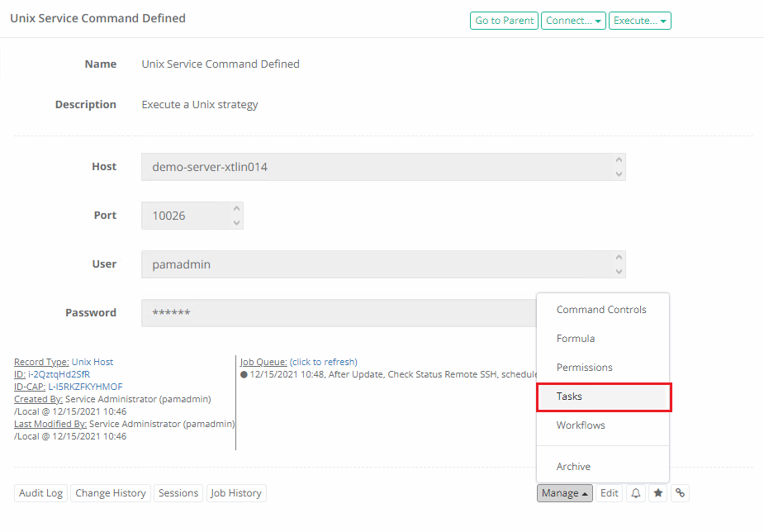This screenshot has width=764, height=532.
Task: Open the Sessions view
Action: pos(178,493)
